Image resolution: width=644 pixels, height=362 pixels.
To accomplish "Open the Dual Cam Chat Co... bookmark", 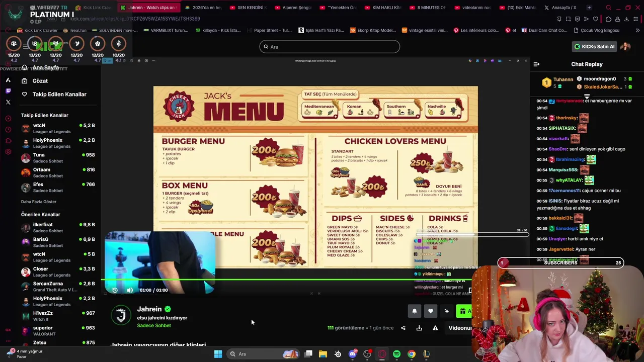I will click(544, 30).
